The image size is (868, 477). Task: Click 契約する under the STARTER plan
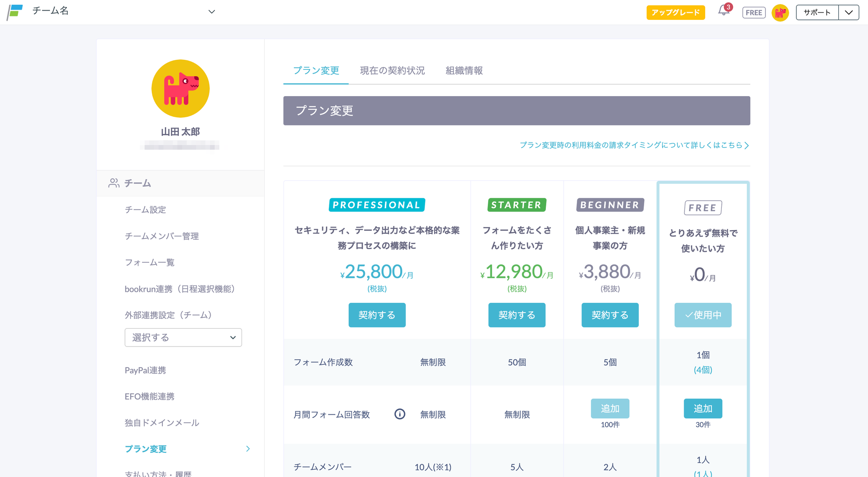517,315
